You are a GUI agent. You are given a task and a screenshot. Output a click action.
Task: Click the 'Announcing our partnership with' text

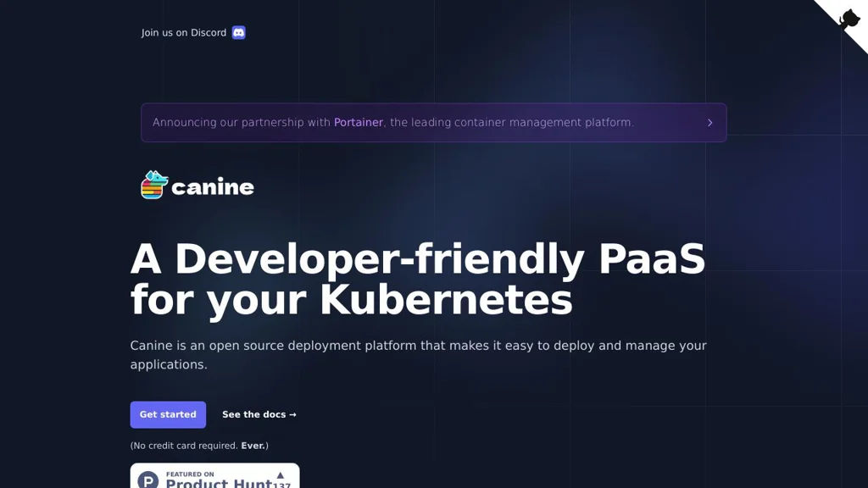(242, 122)
